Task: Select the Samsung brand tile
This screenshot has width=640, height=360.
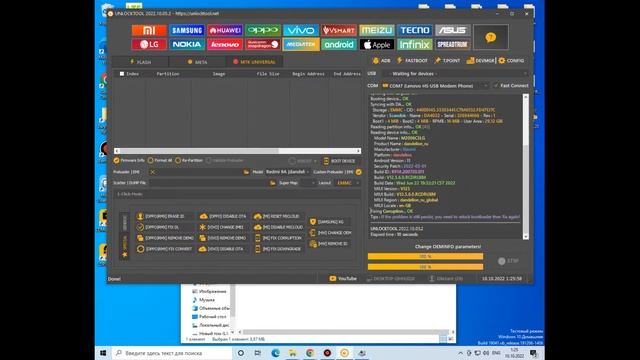Action: [x=187, y=30]
